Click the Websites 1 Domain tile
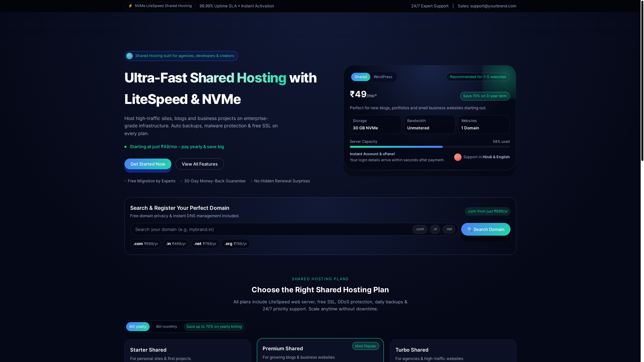The image size is (644, 362). point(484,125)
